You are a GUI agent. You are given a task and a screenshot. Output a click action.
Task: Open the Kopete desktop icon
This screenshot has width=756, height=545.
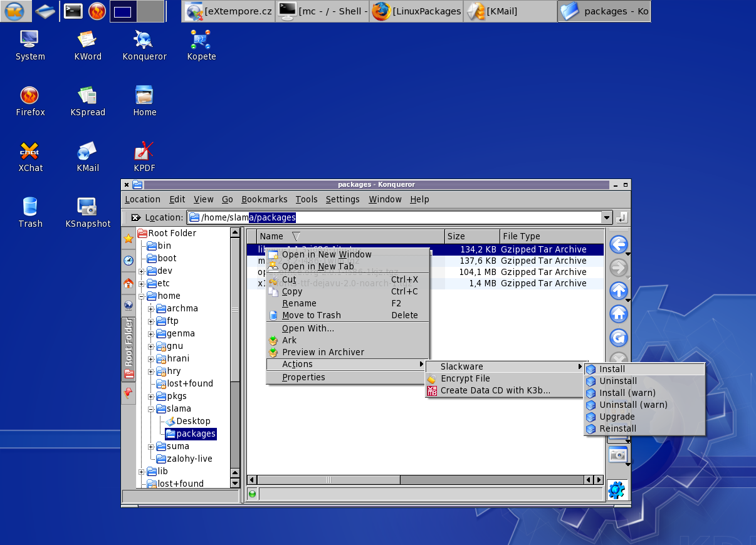point(201,46)
